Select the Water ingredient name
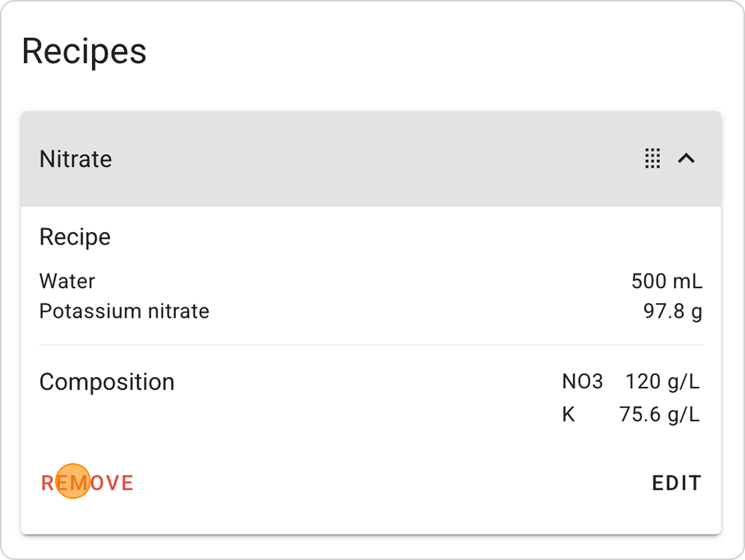The image size is (745, 560). [67, 281]
